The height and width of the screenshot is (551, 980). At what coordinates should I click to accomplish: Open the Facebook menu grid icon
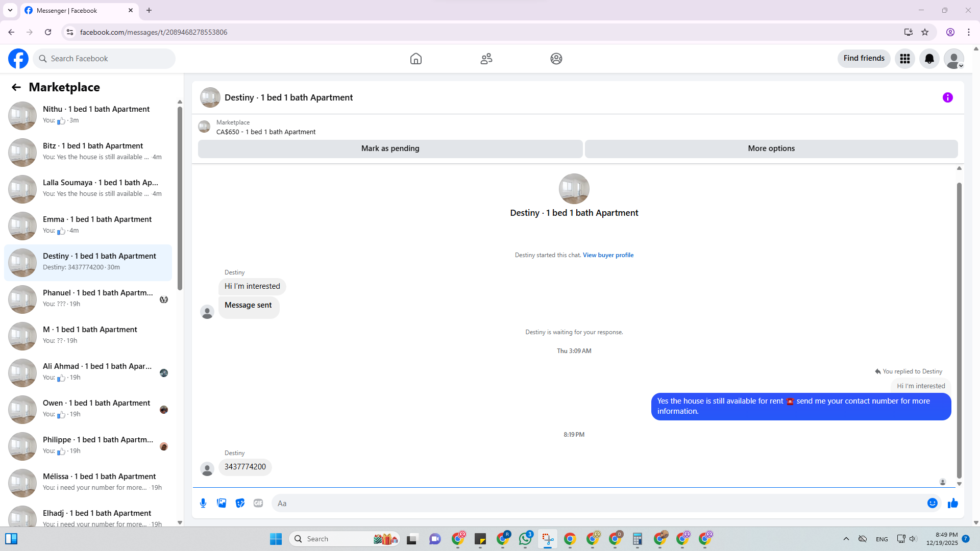click(904, 59)
